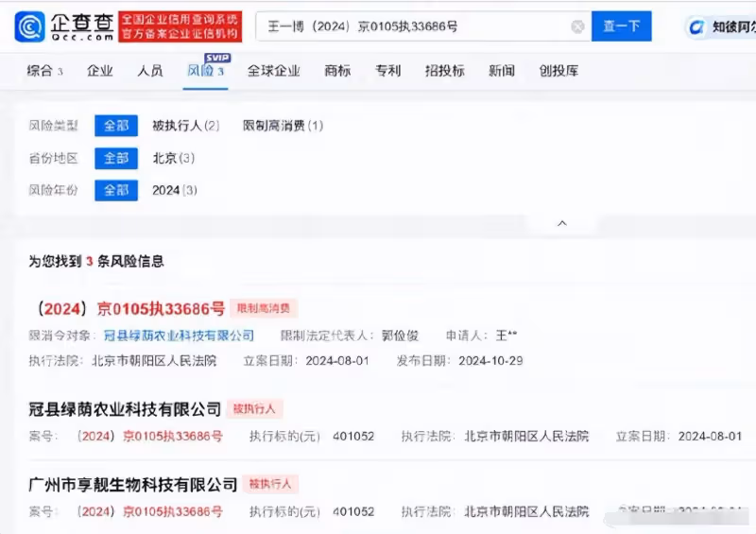The width and height of the screenshot is (756, 534).
Task: Filter by 被执行人(2)
Action: click(186, 126)
